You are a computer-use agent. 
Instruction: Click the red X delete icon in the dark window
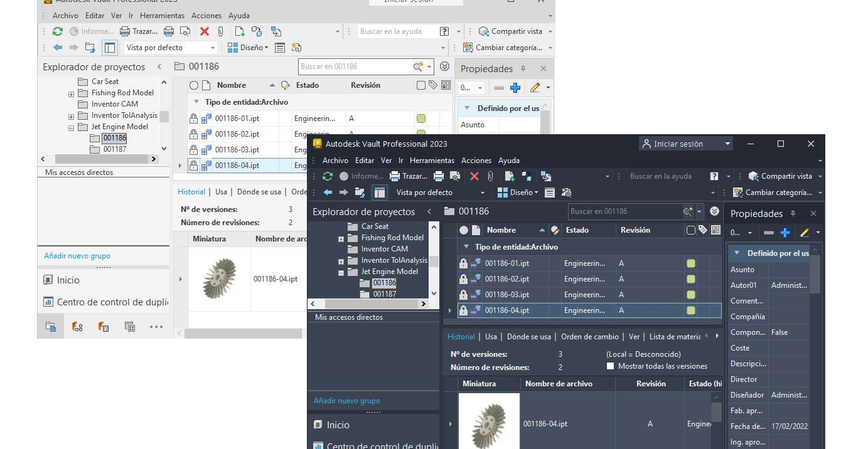coord(474,176)
